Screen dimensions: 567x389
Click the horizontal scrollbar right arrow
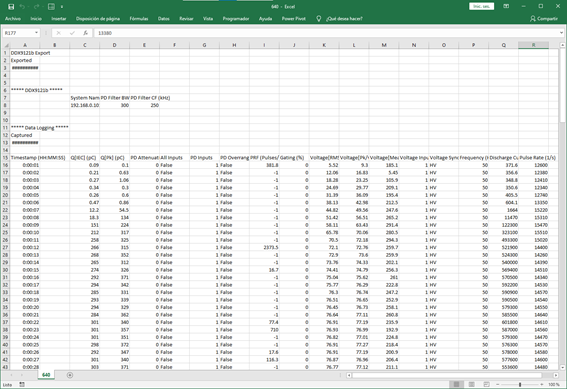tap(556, 375)
